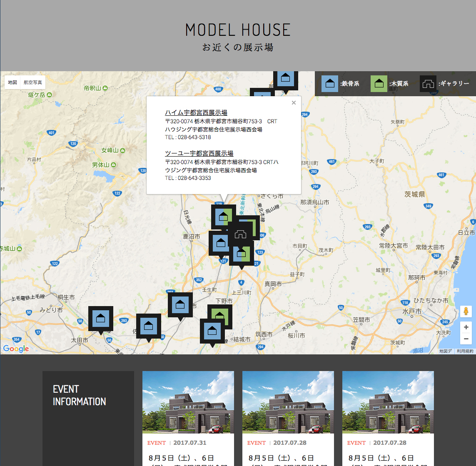476x466 pixels.
Task: Click the 利用規約 terms link on the map
Action: click(x=465, y=351)
